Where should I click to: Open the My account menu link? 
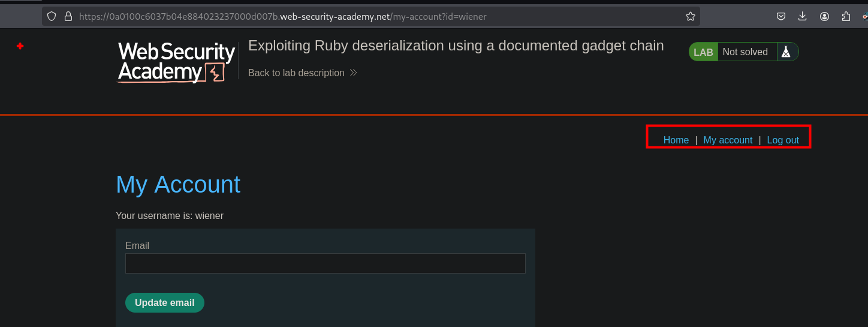point(728,140)
